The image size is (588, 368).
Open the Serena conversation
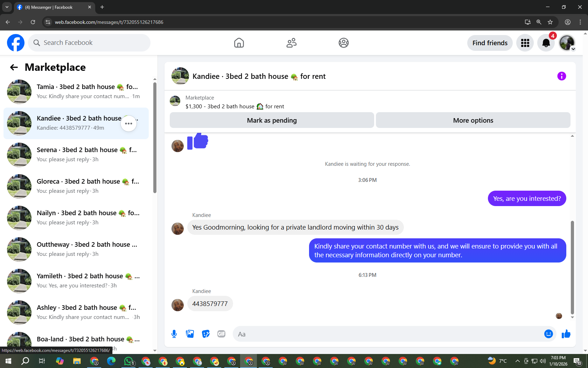(76, 155)
